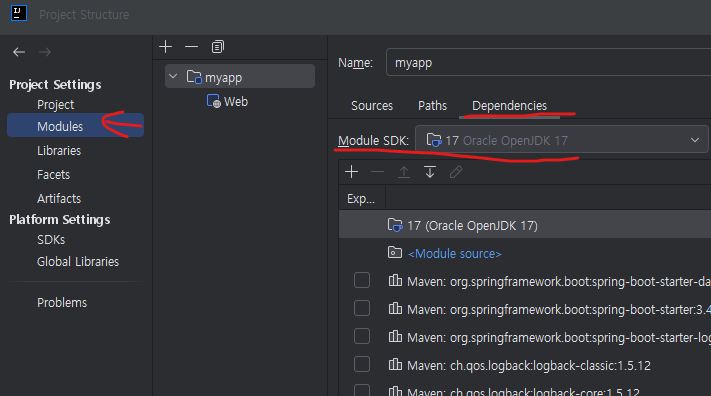This screenshot has width=711, height=396.
Task: Select Modules in Project Settings
Action: click(x=75, y=126)
